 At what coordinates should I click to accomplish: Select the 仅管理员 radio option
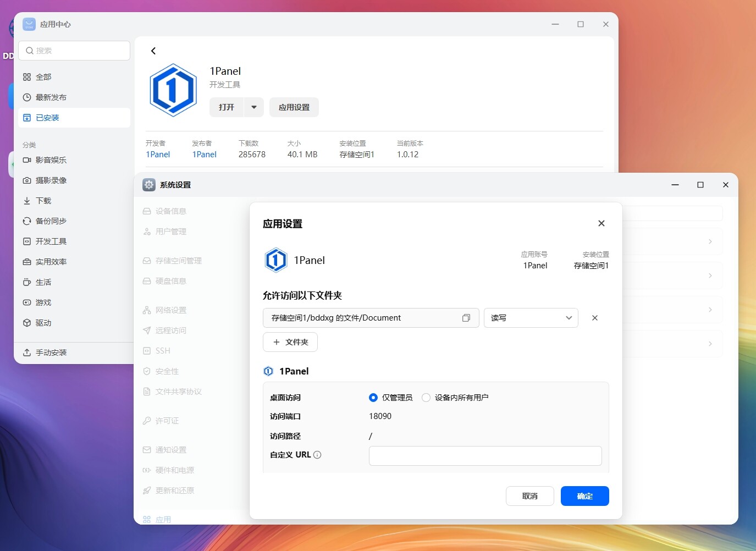coord(373,398)
